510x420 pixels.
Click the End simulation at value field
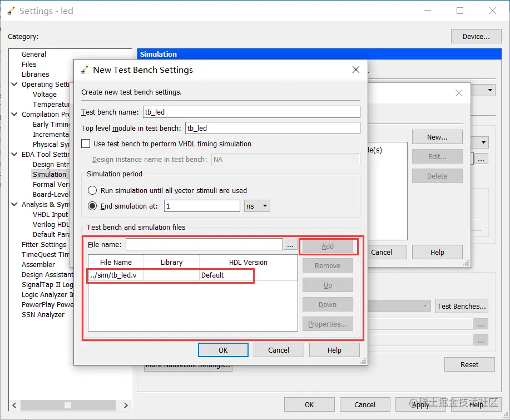(x=202, y=206)
